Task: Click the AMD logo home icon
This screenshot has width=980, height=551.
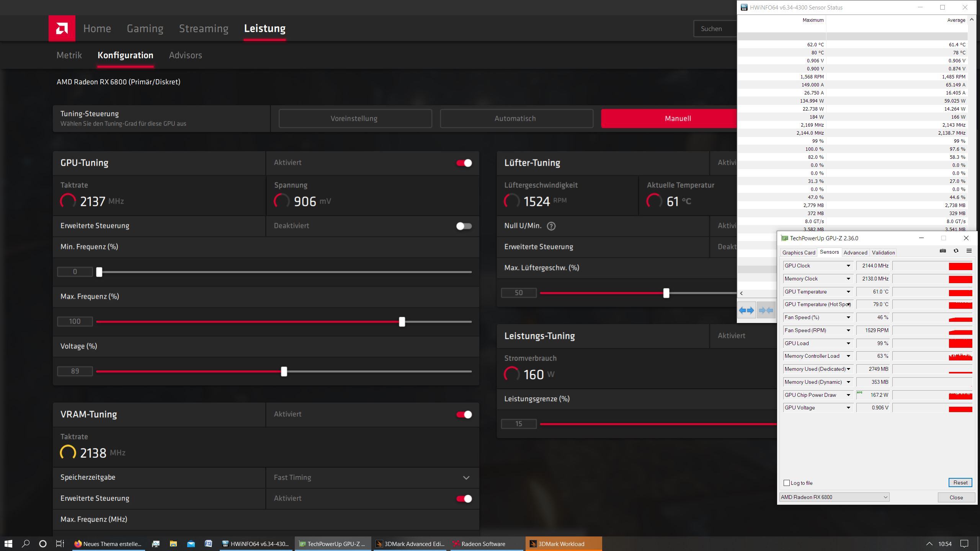Action: pyautogui.click(x=62, y=28)
